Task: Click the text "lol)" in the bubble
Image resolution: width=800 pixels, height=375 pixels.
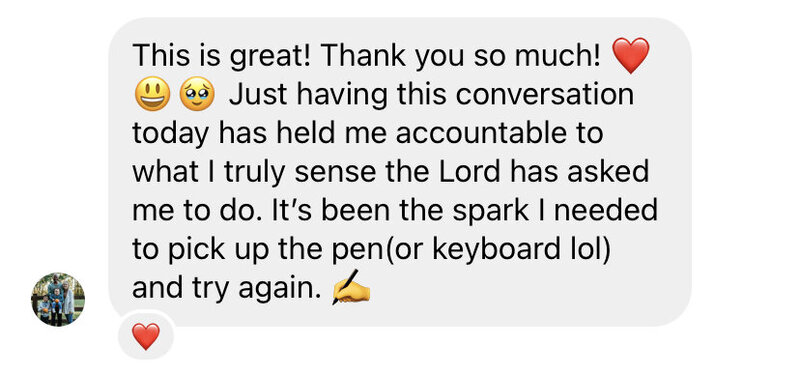Action: 591,251
